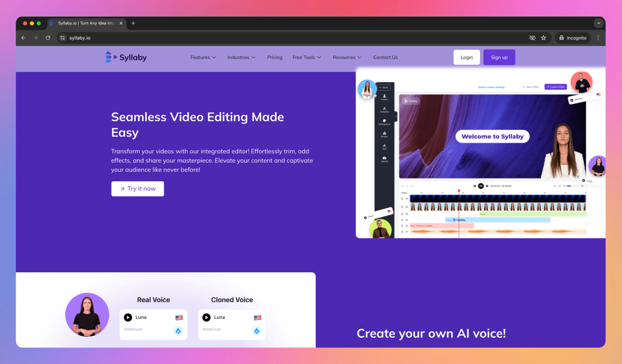The height and width of the screenshot is (364, 622).
Task: Skip to next in editor playback controls
Action: 487,186
